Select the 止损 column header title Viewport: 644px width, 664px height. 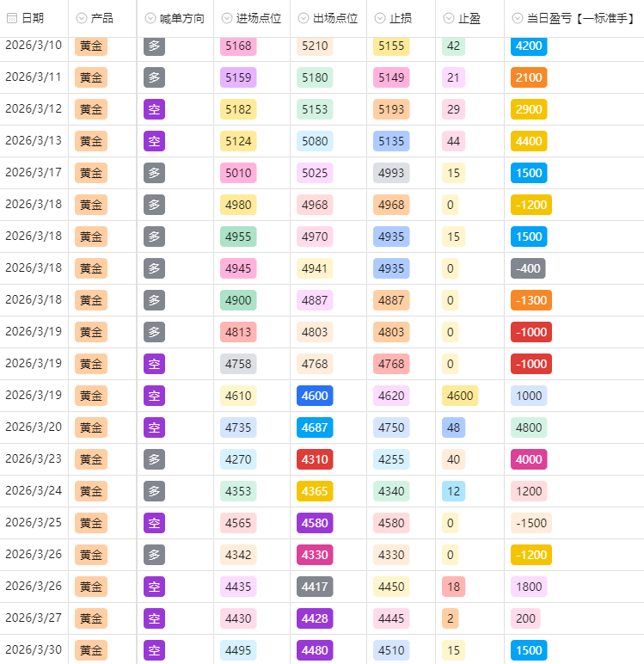401,18
